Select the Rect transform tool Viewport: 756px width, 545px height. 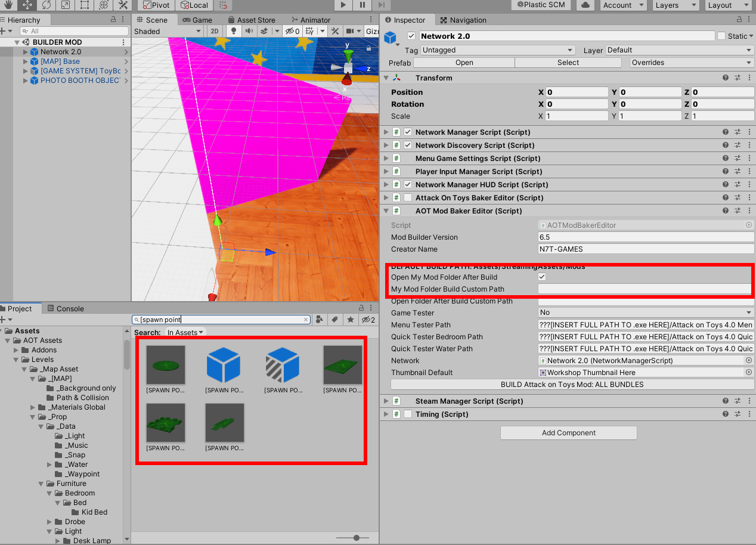84,5
